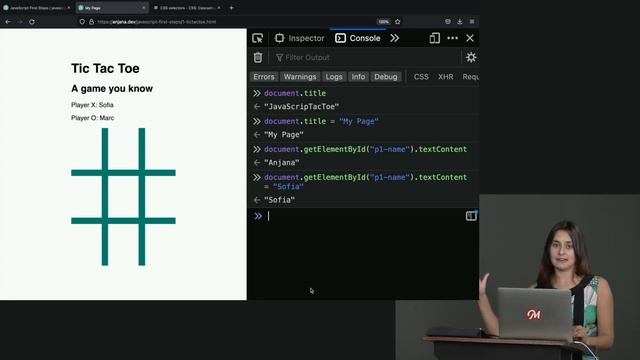Click the "Anjana" console output
This screenshot has height=360, width=640.
point(282,162)
